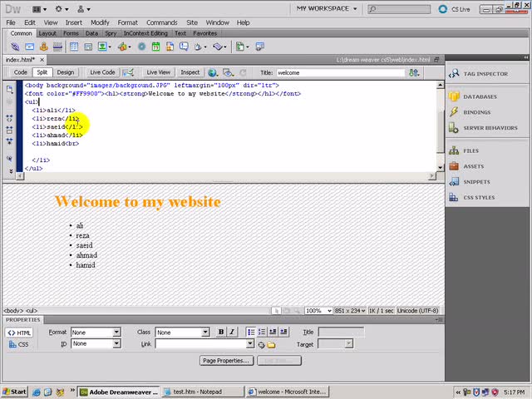The width and height of the screenshot is (532, 399).
Task: Open the CSS Styles panel
Action: pos(479,198)
